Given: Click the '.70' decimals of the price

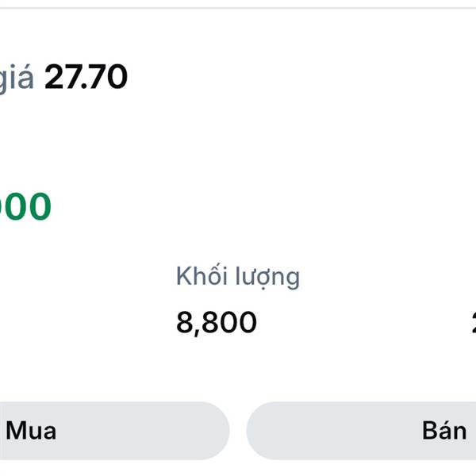Looking at the screenshot, I should 103,78.
